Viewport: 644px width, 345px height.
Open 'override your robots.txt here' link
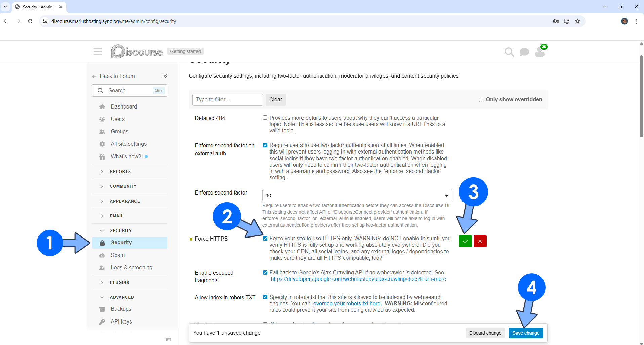347,304
